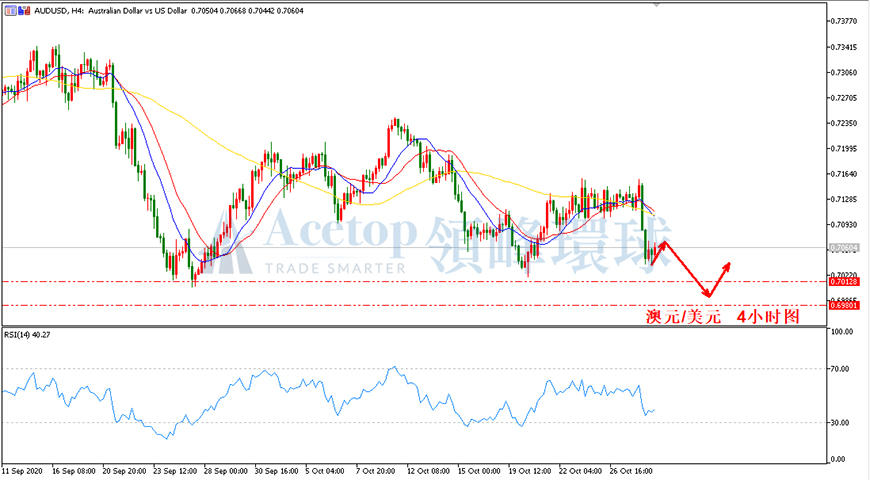Viewport: 870px width, 480px height.
Task: Click the RSI 100.00 scale label
Action: click(843, 331)
